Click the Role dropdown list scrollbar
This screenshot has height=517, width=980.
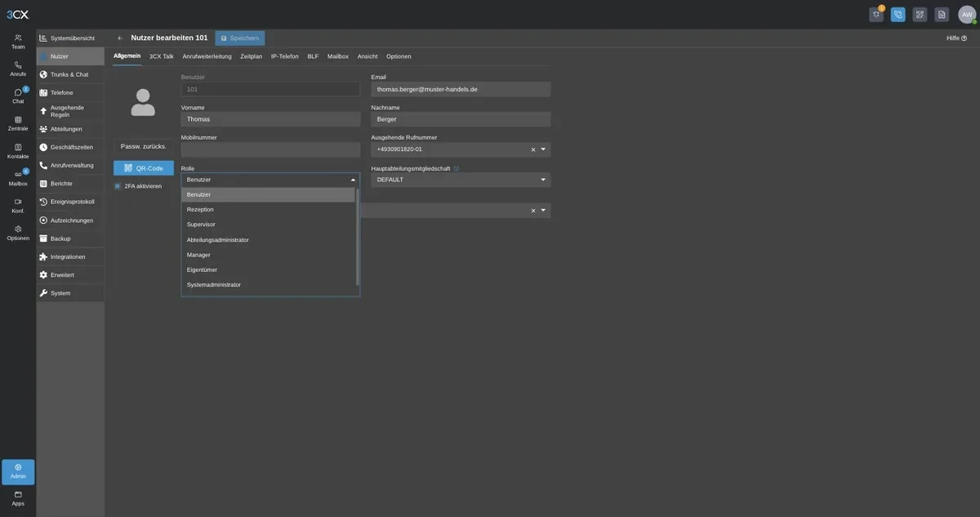pos(357,237)
